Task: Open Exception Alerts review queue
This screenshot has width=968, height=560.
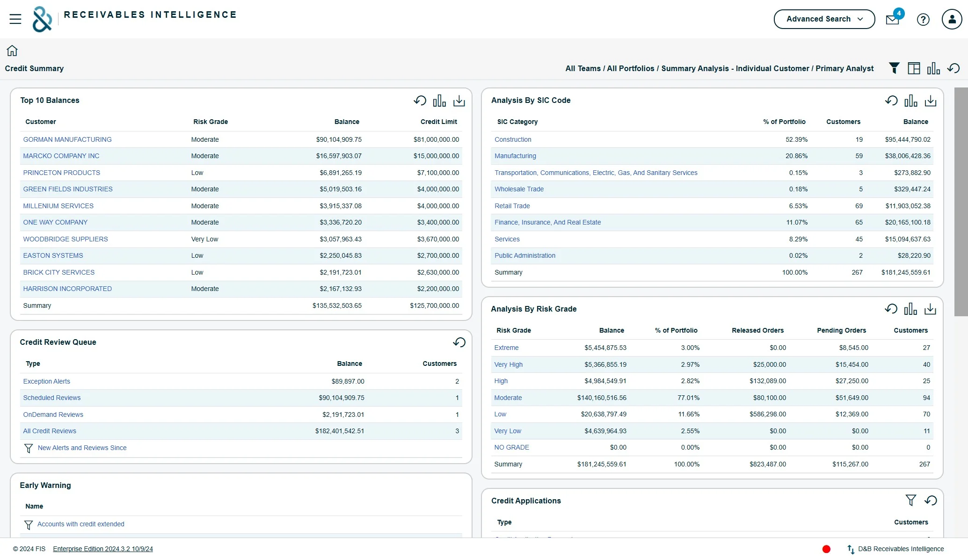Action: 47,381
